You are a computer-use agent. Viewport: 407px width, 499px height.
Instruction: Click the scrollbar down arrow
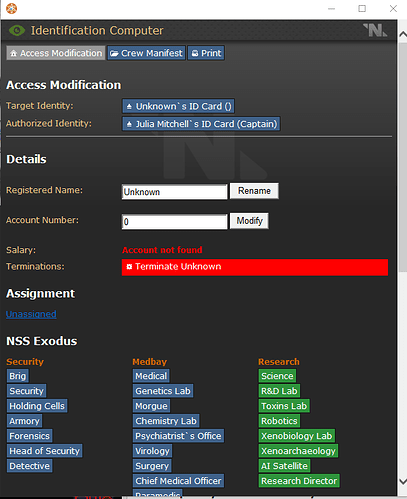(402, 481)
